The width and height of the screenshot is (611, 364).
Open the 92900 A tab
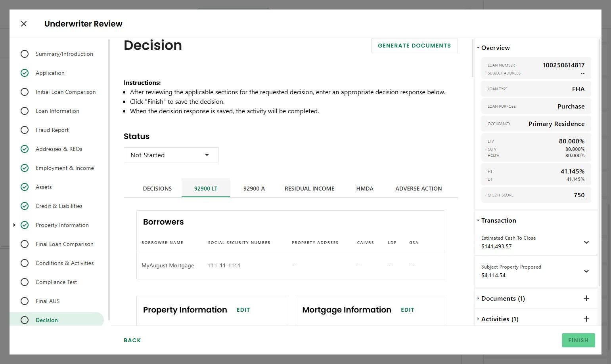pyautogui.click(x=254, y=189)
